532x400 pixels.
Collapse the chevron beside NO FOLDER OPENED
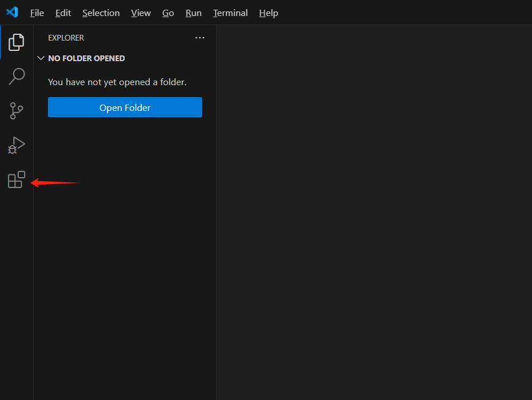(x=41, y=58)
